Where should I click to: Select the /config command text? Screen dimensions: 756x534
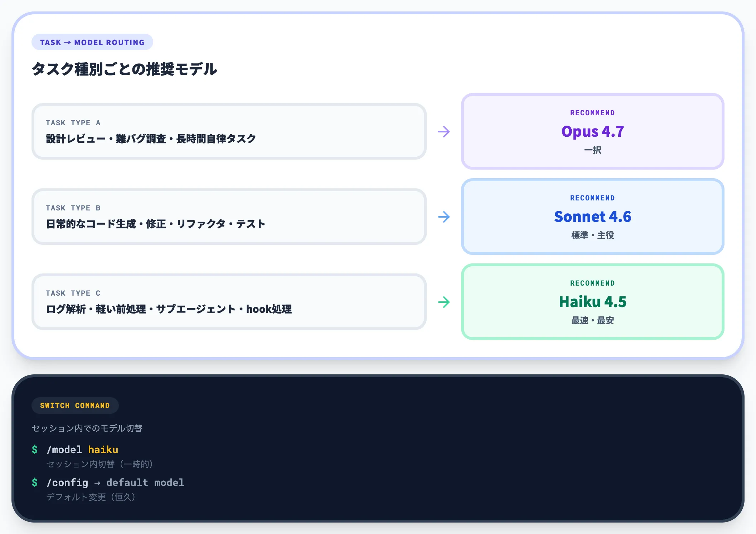(67, 483)
